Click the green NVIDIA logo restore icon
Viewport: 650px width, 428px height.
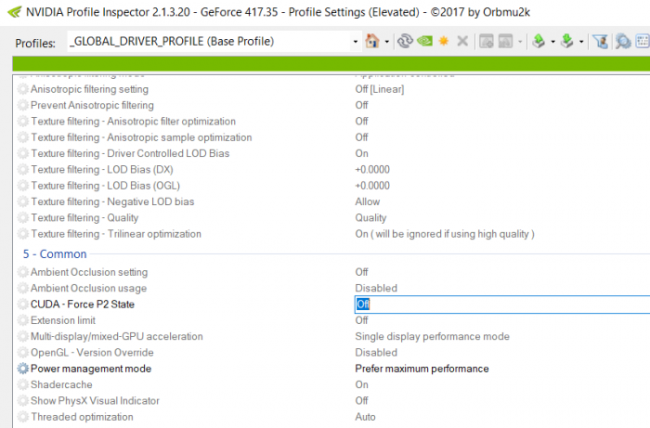point(425,41)
